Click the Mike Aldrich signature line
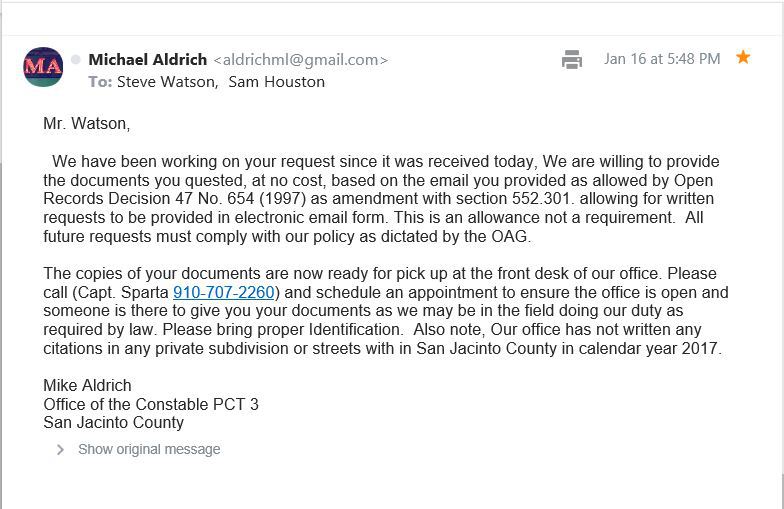This screenshot has width=784, height=509. 87,385
